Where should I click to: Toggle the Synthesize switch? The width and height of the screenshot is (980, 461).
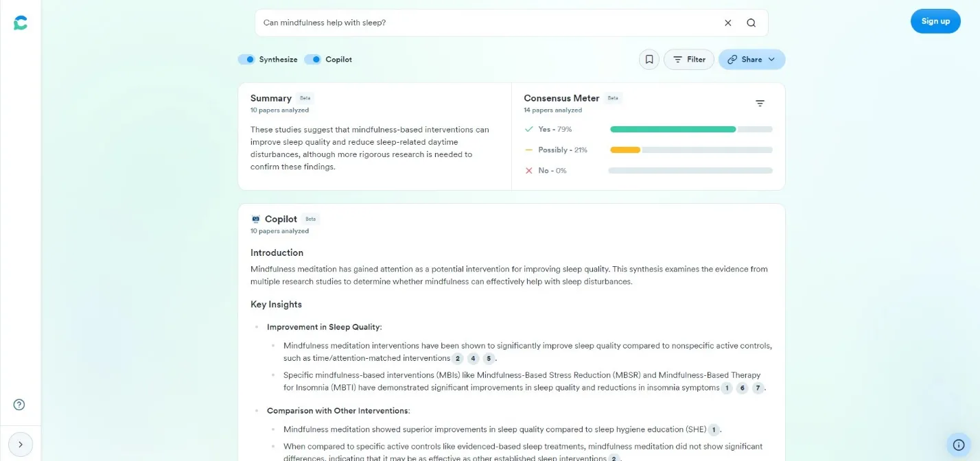tap(246, 60)
